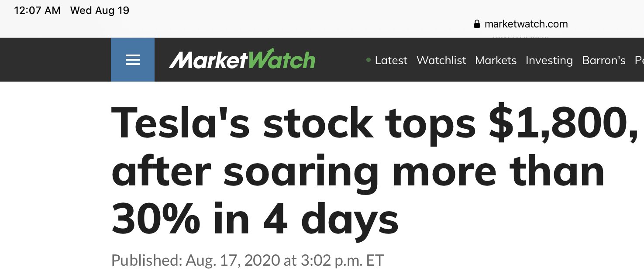The width and height of the screenshot is (644, 274).
Task: Select Investing in the navigation bar
Action: [549, 60]
